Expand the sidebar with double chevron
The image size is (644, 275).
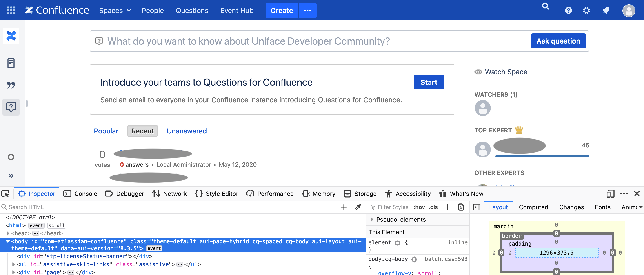11,176
